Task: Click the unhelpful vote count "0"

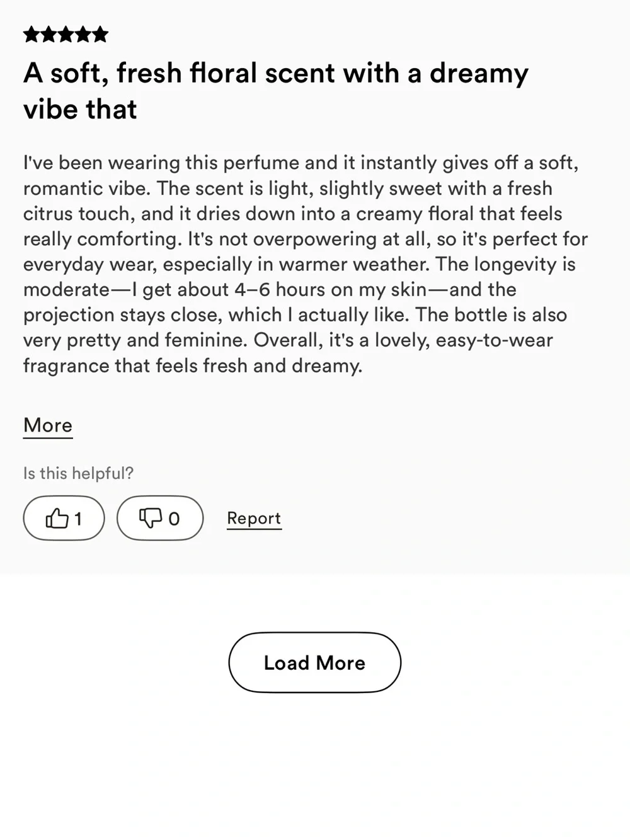Action: pyautogui.click(x=174, y=519)
